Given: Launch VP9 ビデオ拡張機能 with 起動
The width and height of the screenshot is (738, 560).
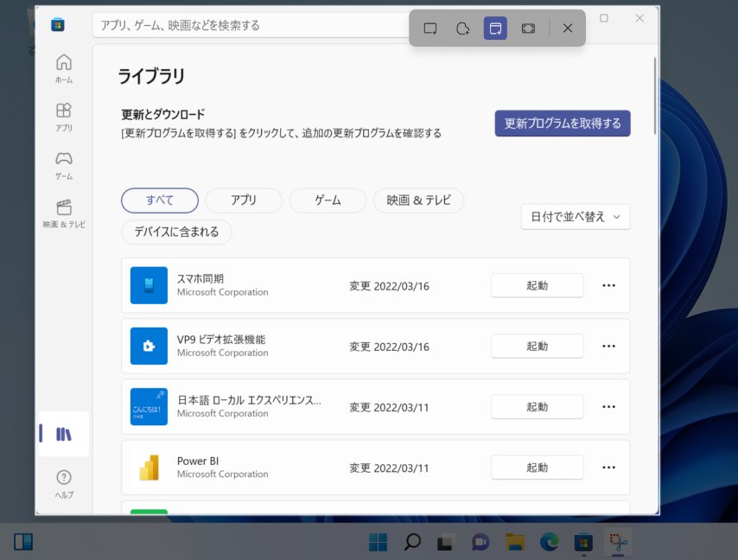Looking at the screenshot, I should click(537, 346).
